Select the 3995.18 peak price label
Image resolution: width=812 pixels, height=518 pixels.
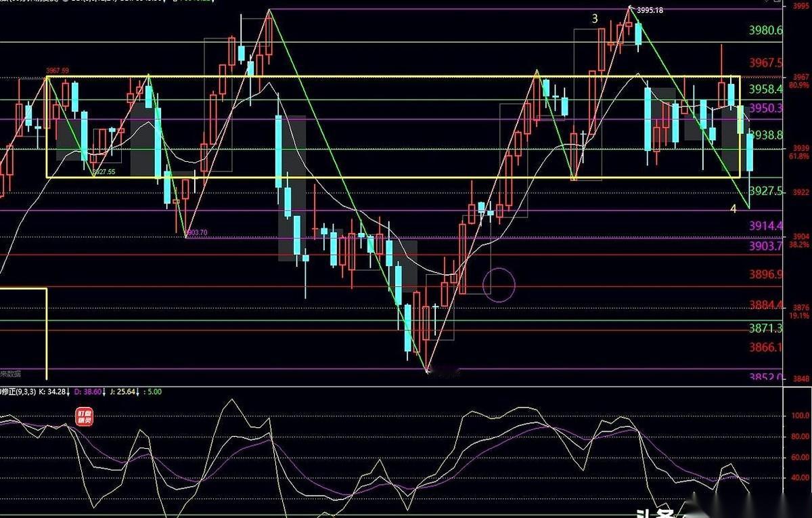[650, 11]
